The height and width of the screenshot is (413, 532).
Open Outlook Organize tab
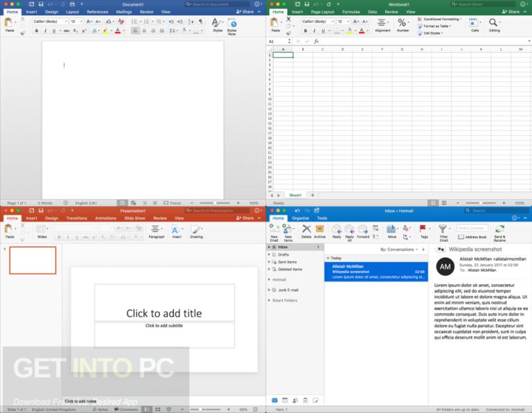300,218
